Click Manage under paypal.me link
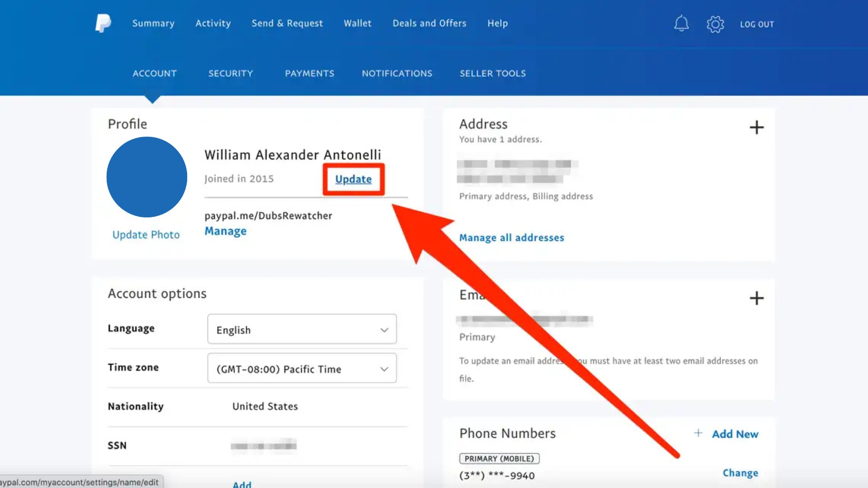The height and width of the screenshot is (488, 868). pos(225,231)
